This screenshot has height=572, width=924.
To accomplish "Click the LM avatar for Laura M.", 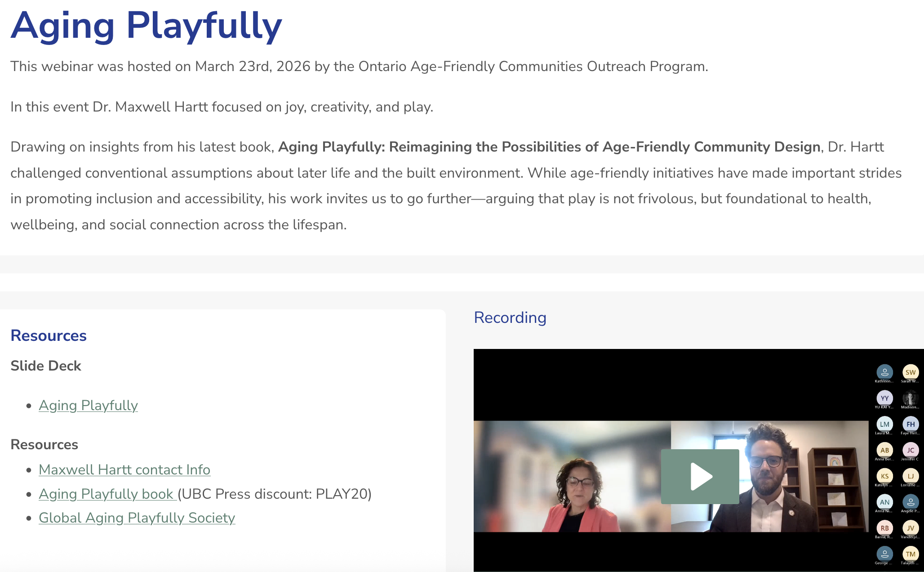I will 884,424.
